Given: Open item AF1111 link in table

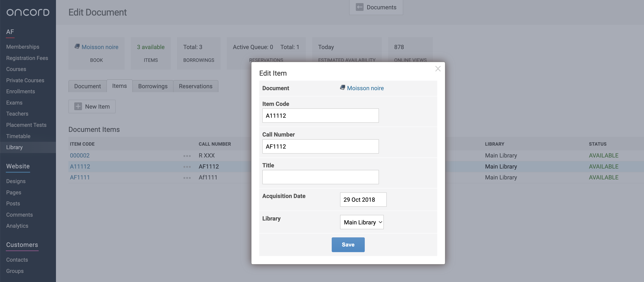Looking at the screenshot, I should [80, 177].
